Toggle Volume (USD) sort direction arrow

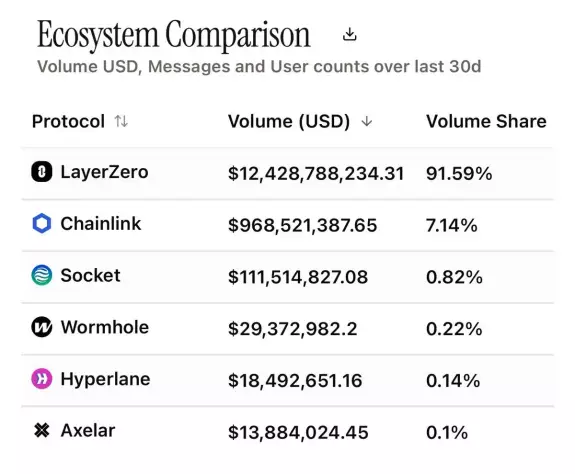pos(367,121)
